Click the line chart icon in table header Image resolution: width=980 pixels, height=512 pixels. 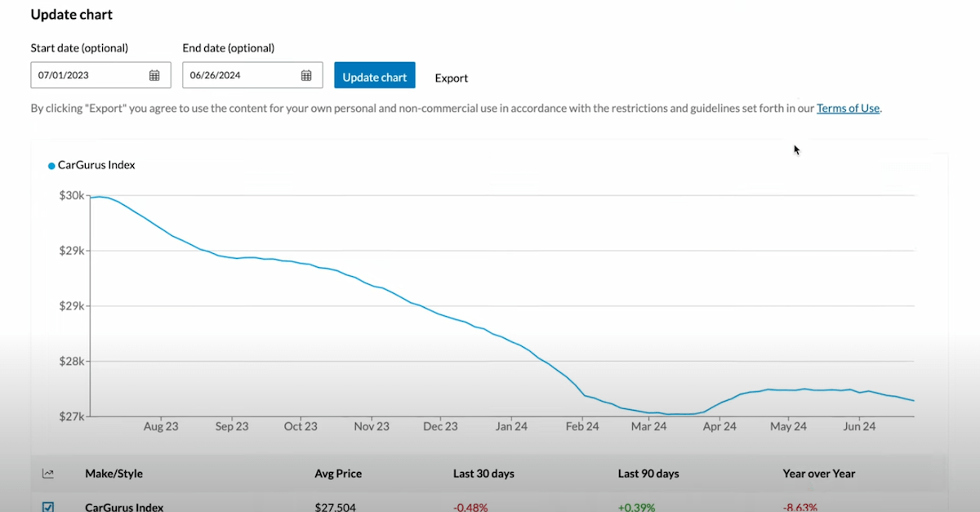pyautogui.click(x=48, y=474)
